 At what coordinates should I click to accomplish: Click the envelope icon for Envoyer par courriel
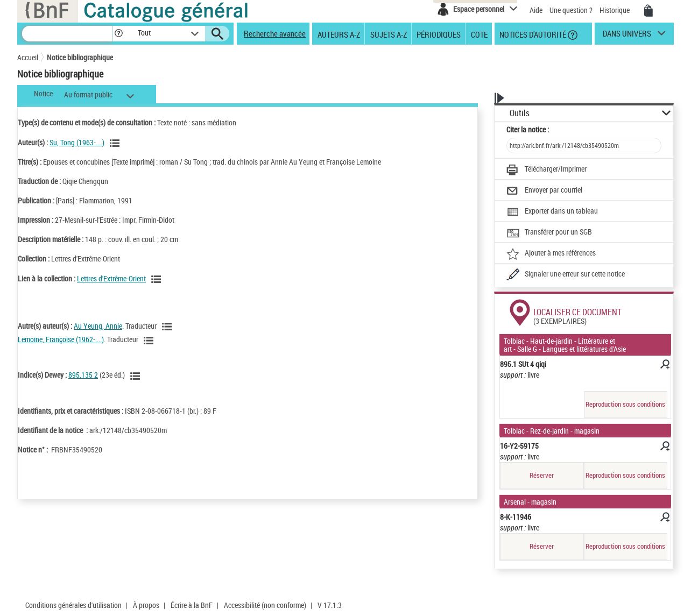(x=512, y=190)
